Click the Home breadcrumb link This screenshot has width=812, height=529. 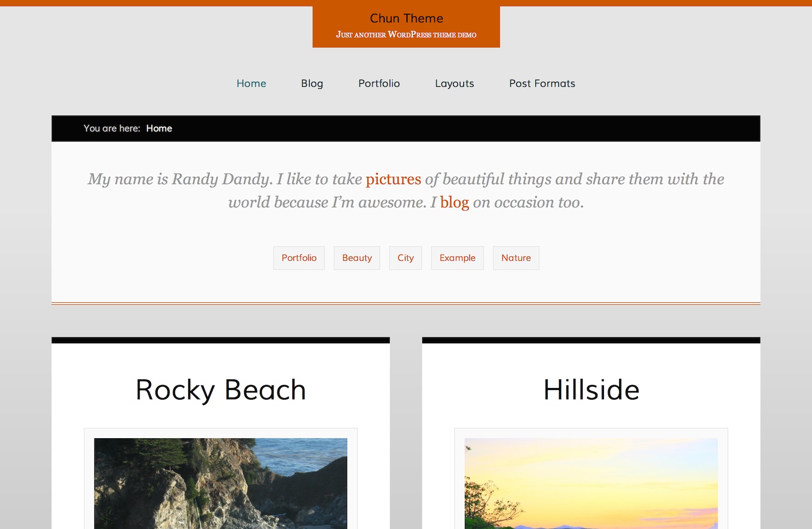tap(159, 128)
